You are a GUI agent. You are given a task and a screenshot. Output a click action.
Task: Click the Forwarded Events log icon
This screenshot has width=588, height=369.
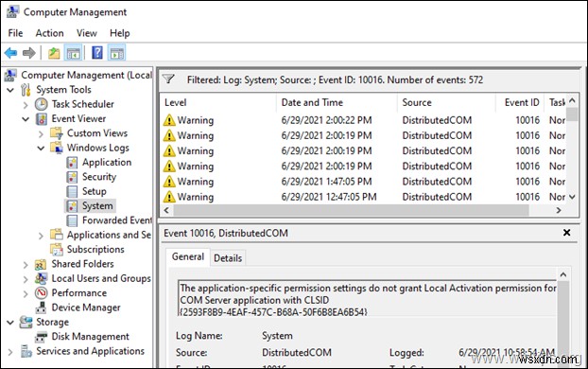click(72, 220)
